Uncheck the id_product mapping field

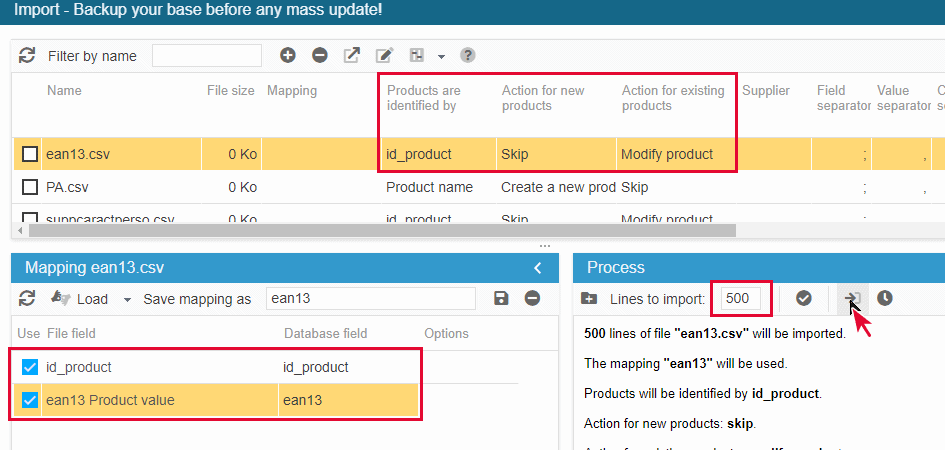coord(30,367)
